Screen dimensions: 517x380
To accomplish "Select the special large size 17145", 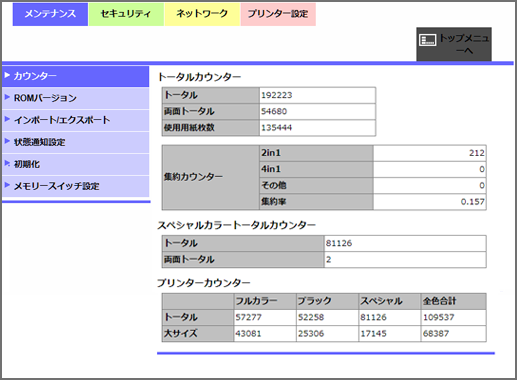I will (373, 334).
